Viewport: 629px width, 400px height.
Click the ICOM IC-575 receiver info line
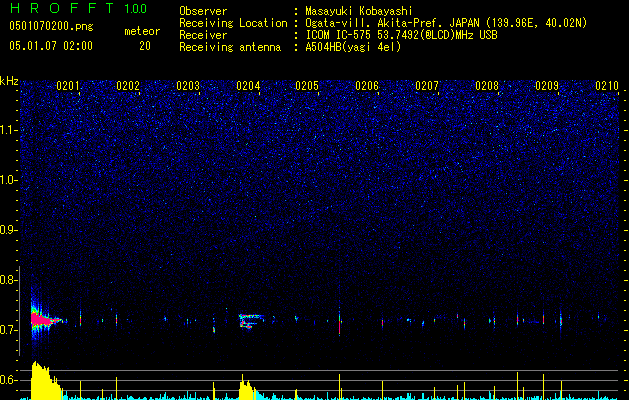point(401,35)
